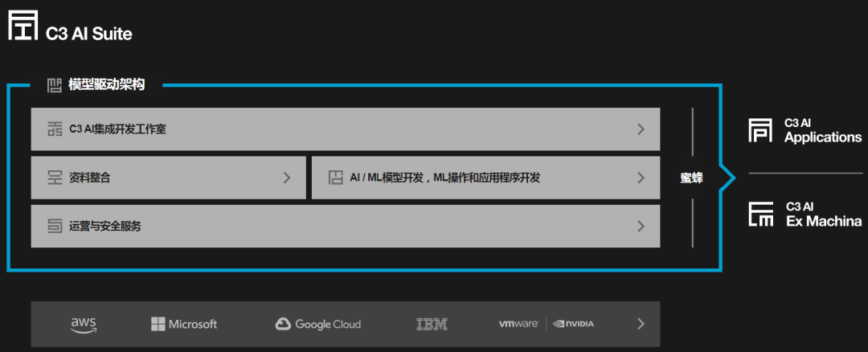Click the VMware logo
The width and height of the screenshot is (868, 352).
[518, 324]
